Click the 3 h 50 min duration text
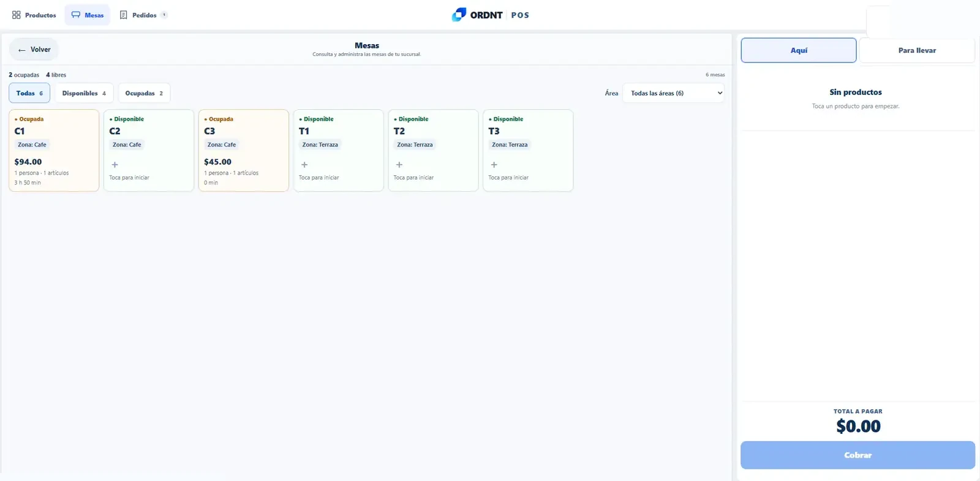Screen dimensions: 980x481 click(28, 183)
